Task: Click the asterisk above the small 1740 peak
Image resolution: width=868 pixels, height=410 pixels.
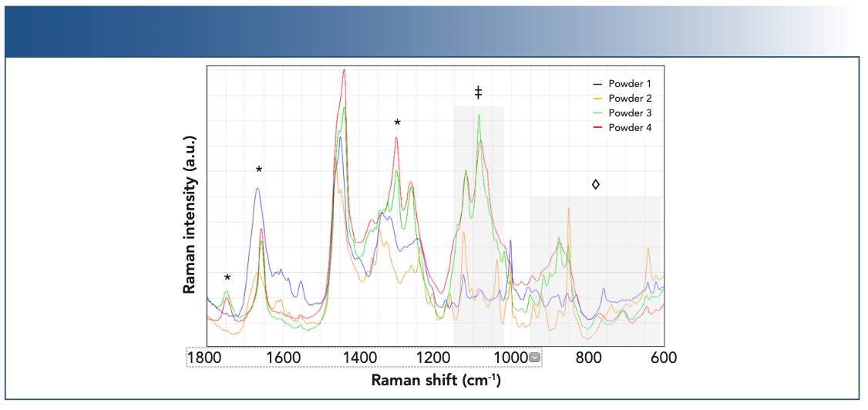Action: click(x=227, y=277)
